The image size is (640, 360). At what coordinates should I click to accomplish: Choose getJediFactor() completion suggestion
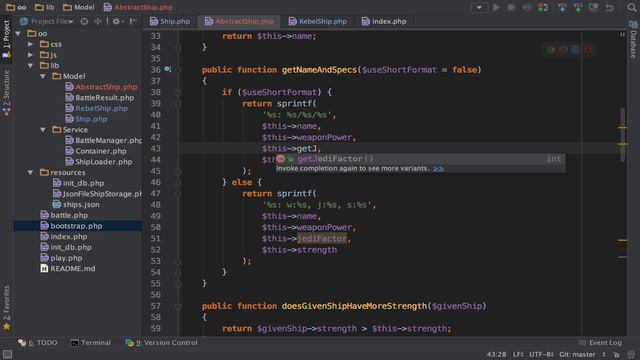[420, 159]
